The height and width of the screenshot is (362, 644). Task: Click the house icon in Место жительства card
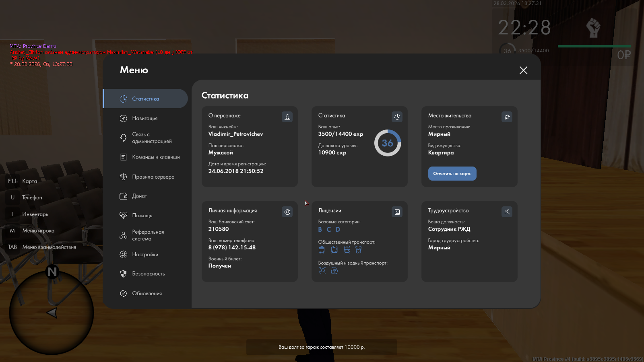(507, 117)
